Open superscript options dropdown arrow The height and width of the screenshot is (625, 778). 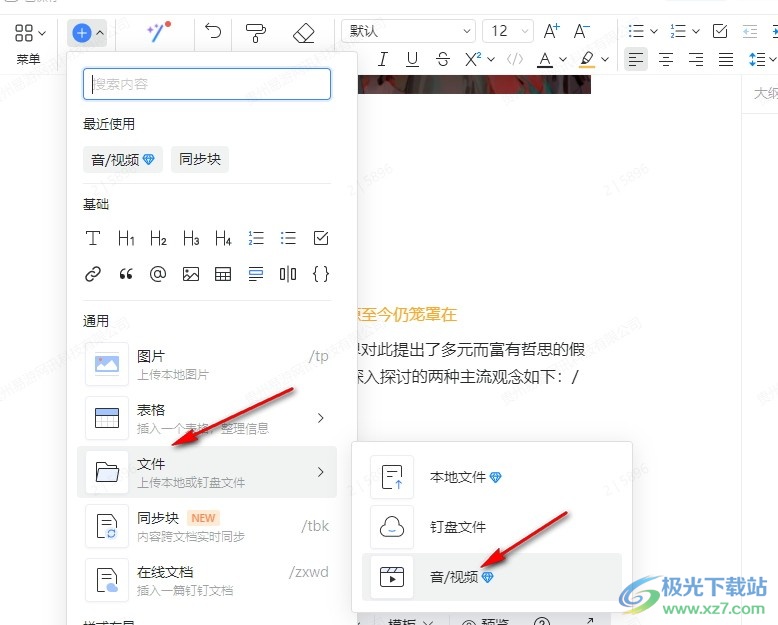click(x=491, y=60)
